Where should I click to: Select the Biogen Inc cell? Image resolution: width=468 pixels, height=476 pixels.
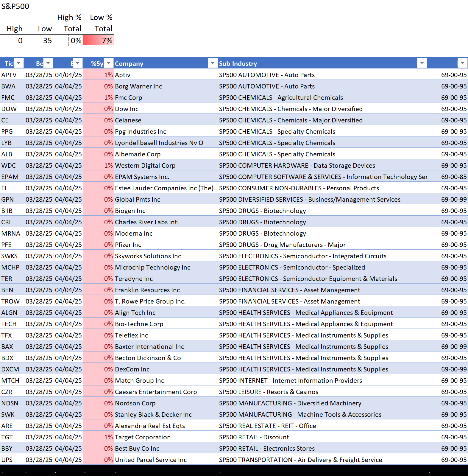point(166,211)
